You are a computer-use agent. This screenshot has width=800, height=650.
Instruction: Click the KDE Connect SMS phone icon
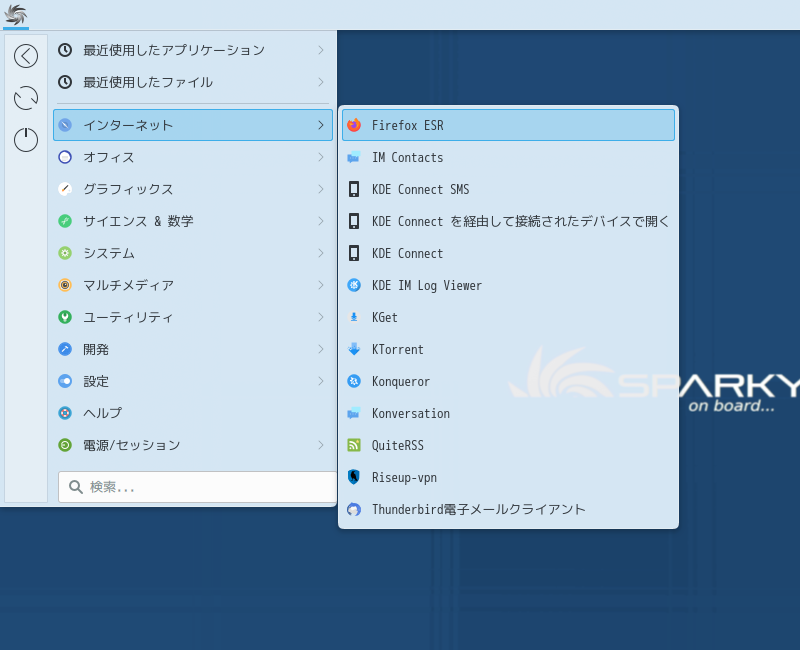[354, 189]
